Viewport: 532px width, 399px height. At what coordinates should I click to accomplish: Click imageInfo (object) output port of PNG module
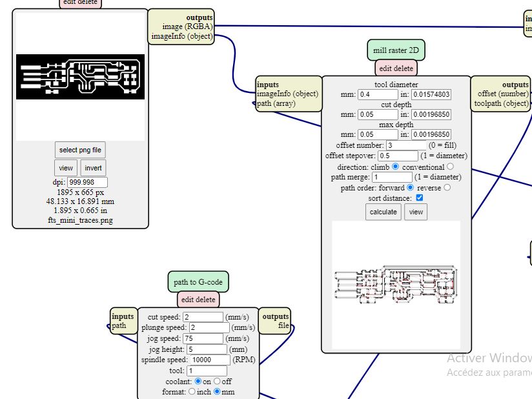tap(182, 36)
